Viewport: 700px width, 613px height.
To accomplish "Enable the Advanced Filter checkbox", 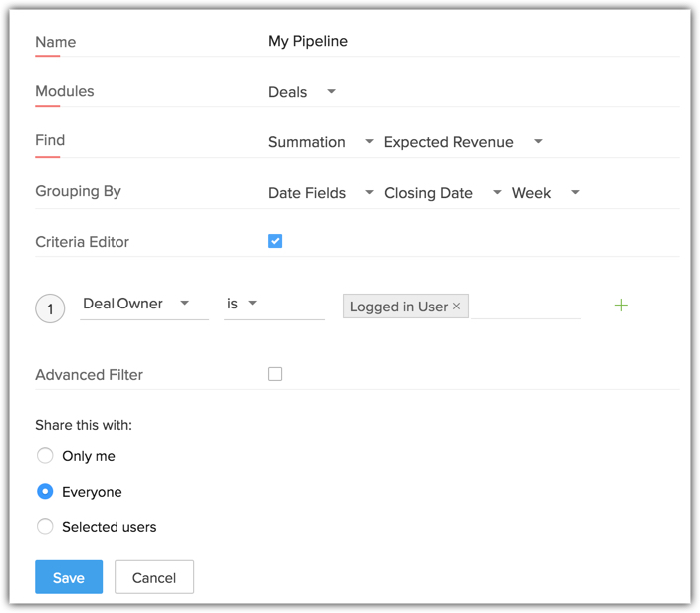I will [x=275, y=374].
